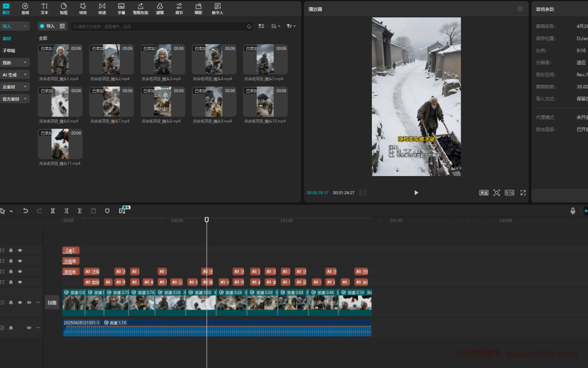The image size is (588, 368).
Task: Open the sort order dropdown in media panel
Action: coord(276,26)
